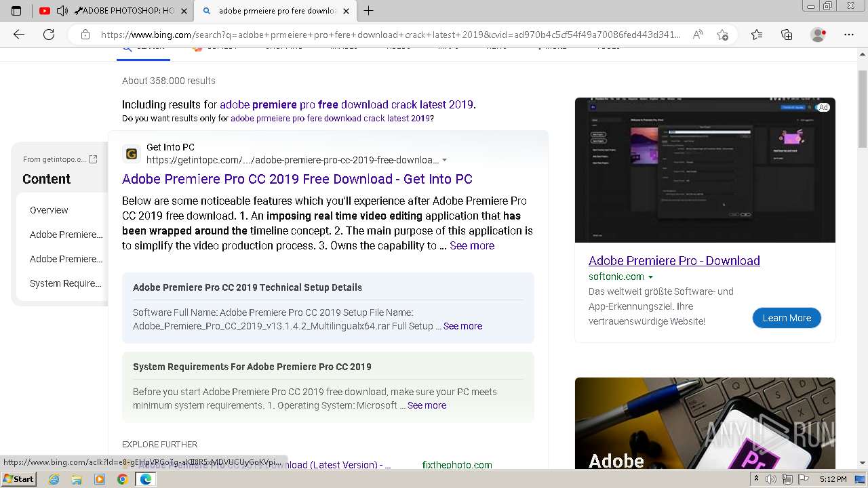Open 'Adobe Premiere Pro CC 2019 Free Download' result
868x488 pixels.
tap(297, 179)
